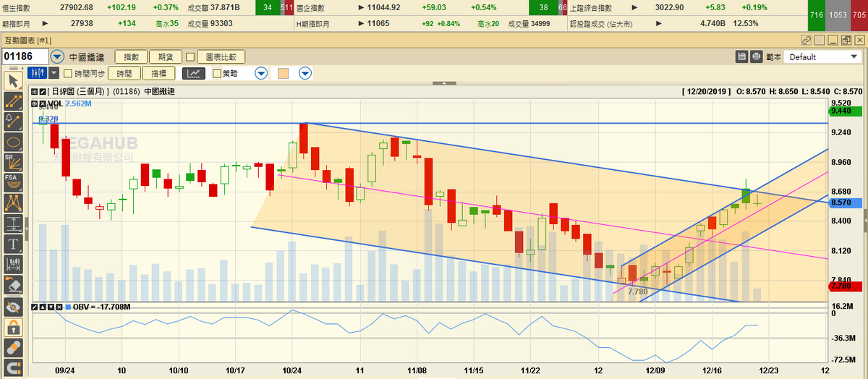Activate the FSA Fibonacci arcs tool
This screenshot has height=379, width=868.
tap(12, 182)
